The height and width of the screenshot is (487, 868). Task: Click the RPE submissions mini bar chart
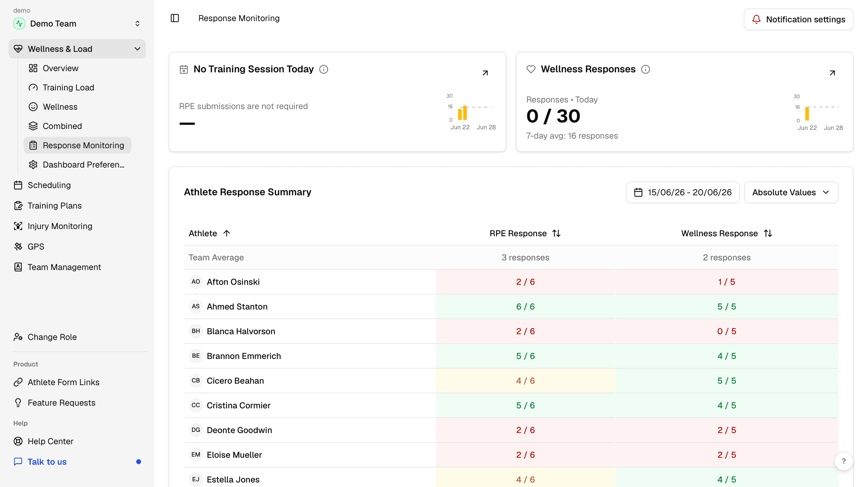point(471,112)
